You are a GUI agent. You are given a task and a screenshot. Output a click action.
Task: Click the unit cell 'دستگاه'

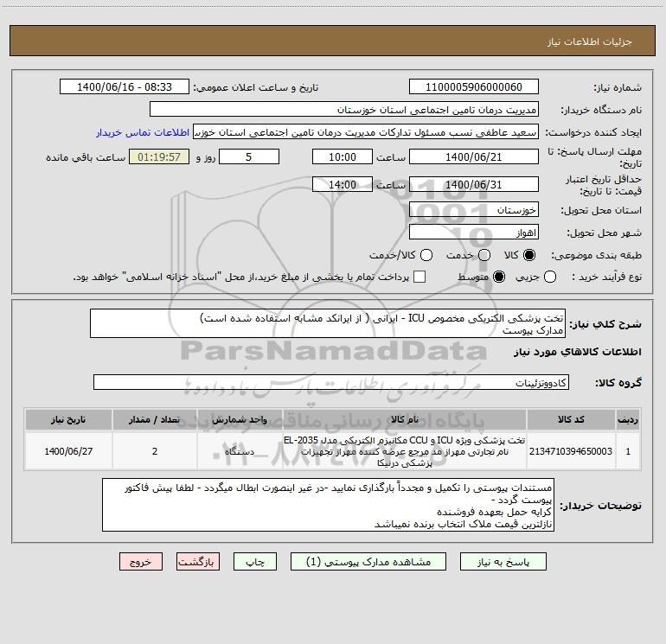pyautogui.click(x=240, y=451)
